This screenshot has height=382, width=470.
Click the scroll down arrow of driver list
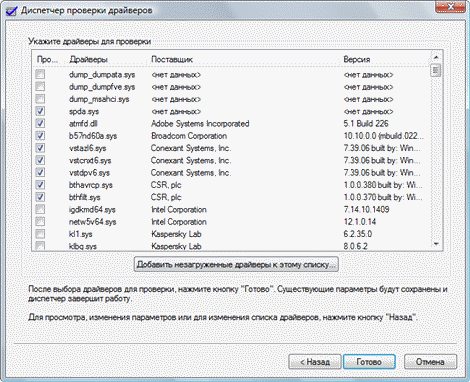click(x=436, y=244)
